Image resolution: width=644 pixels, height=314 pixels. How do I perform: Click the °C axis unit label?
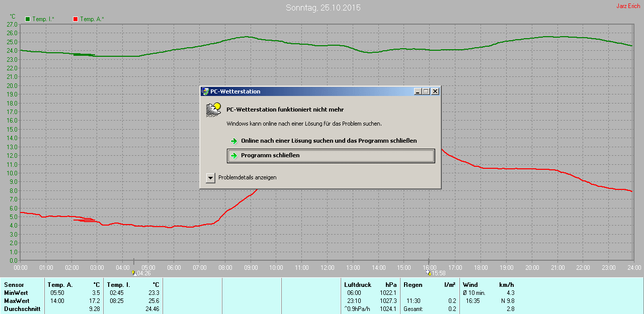(x=13, y=17)
